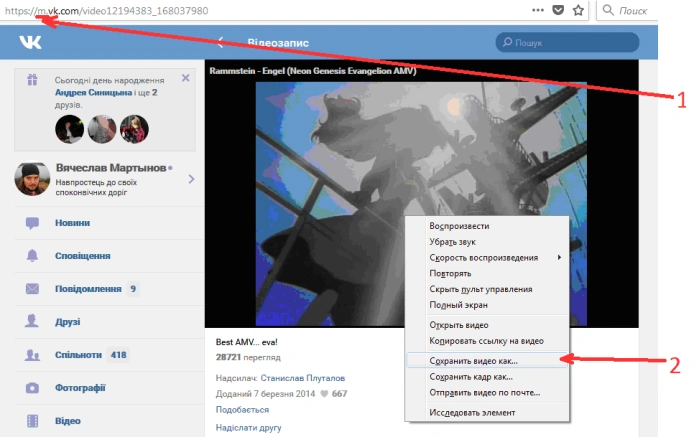Choose Сохранить видео как...
The image size is (699, 437).
point(487,361)
